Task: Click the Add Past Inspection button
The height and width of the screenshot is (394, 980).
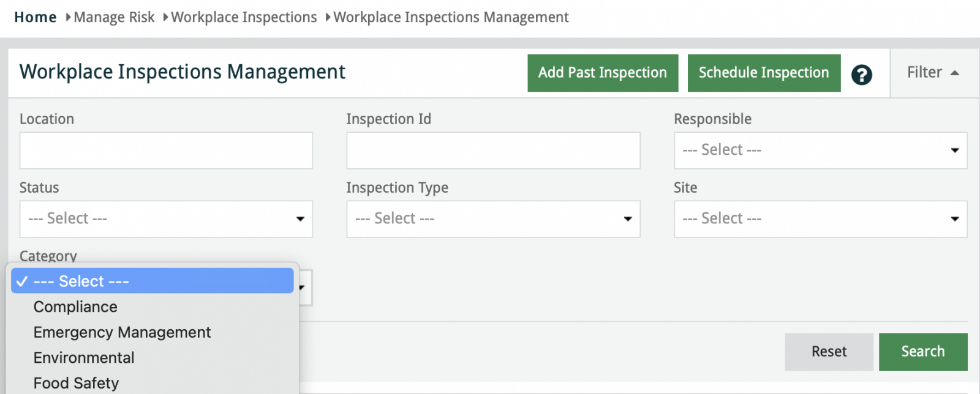Action: (602, 73)
